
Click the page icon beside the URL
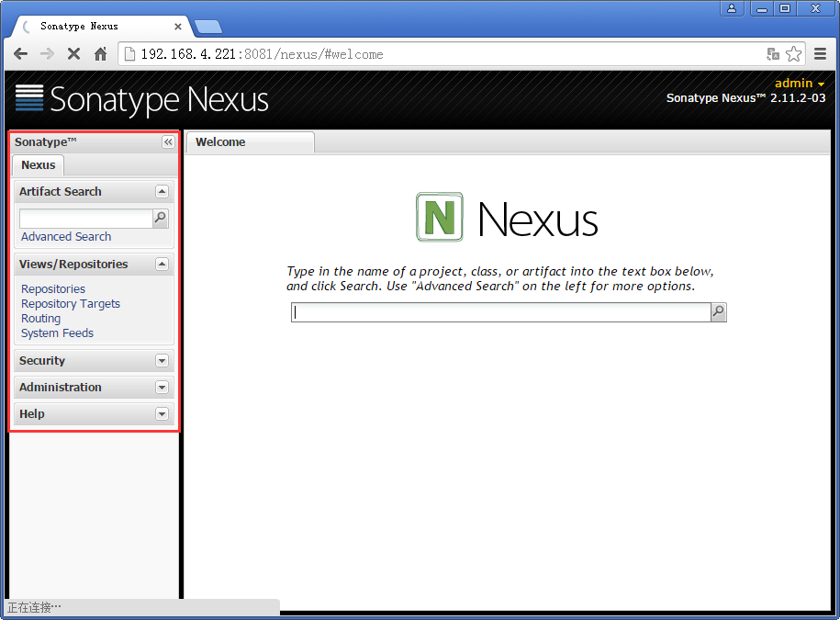(129, 54)
